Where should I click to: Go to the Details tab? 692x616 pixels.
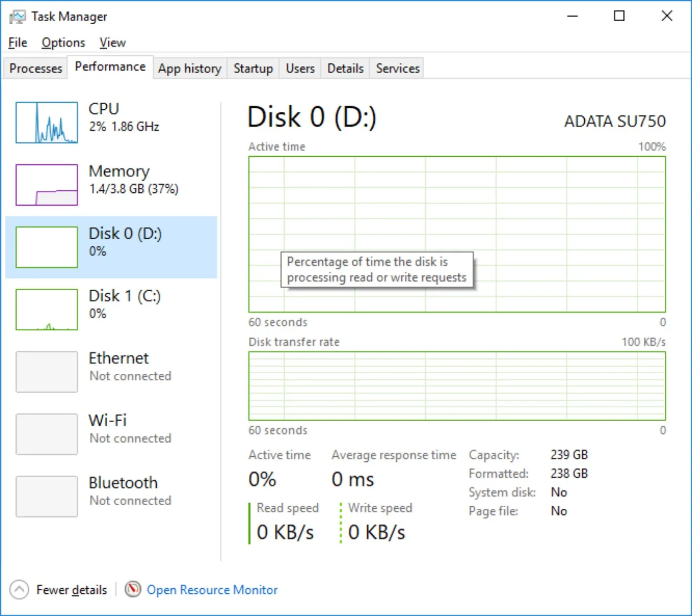tap(346, 68)
